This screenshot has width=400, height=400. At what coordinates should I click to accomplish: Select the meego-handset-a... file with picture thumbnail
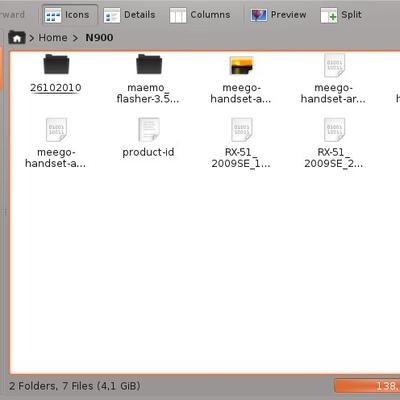tap(241, 79)
